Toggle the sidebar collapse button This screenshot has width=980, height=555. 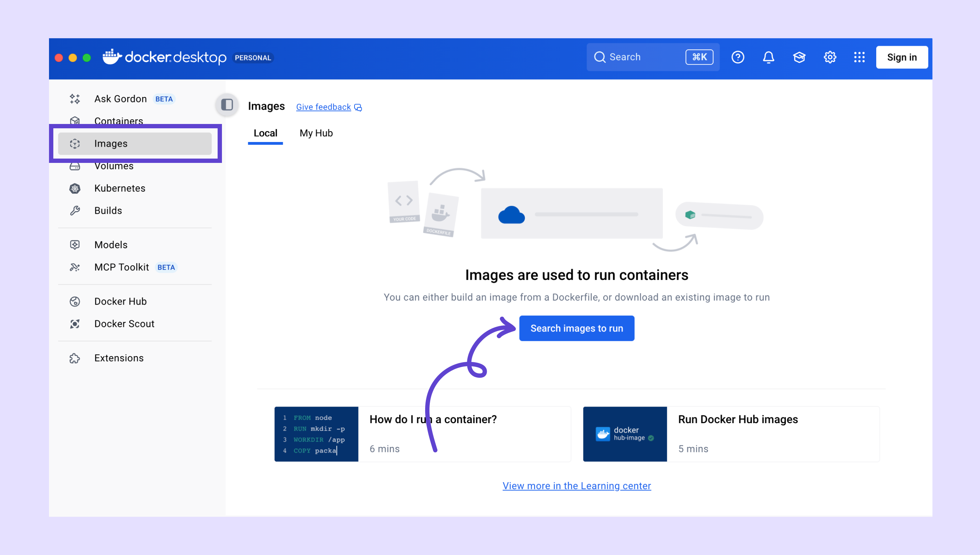pos(227,105)
